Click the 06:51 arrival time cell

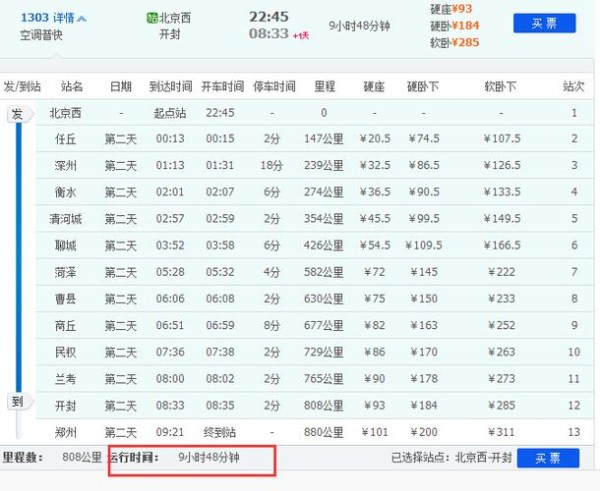click(x=170, y=325)
